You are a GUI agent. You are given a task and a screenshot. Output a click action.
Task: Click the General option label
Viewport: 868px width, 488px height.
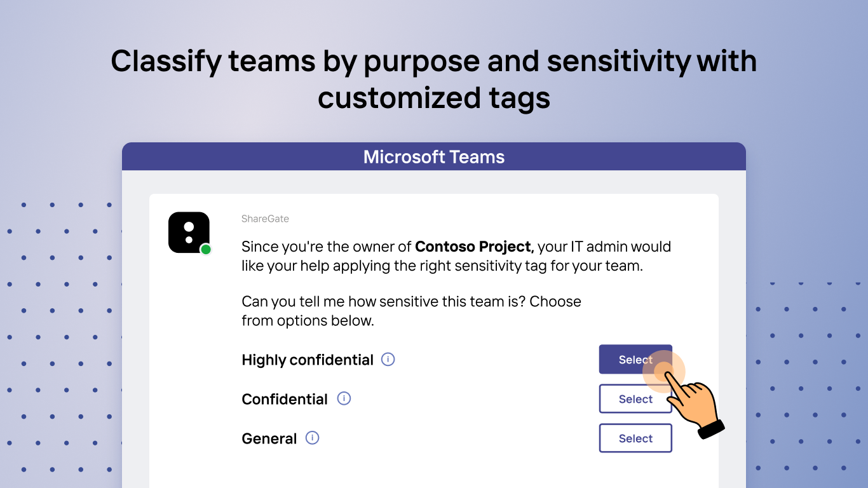(269, 439)
